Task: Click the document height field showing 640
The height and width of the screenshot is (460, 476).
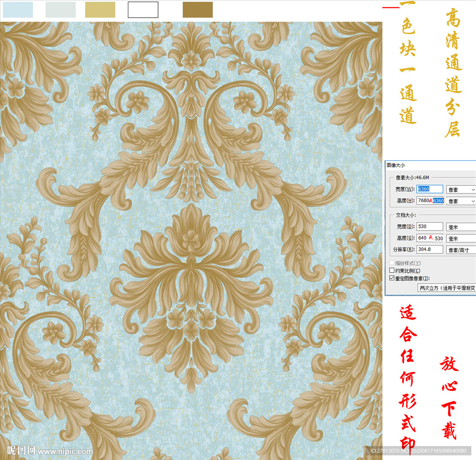Action: [x=430, y=238]
